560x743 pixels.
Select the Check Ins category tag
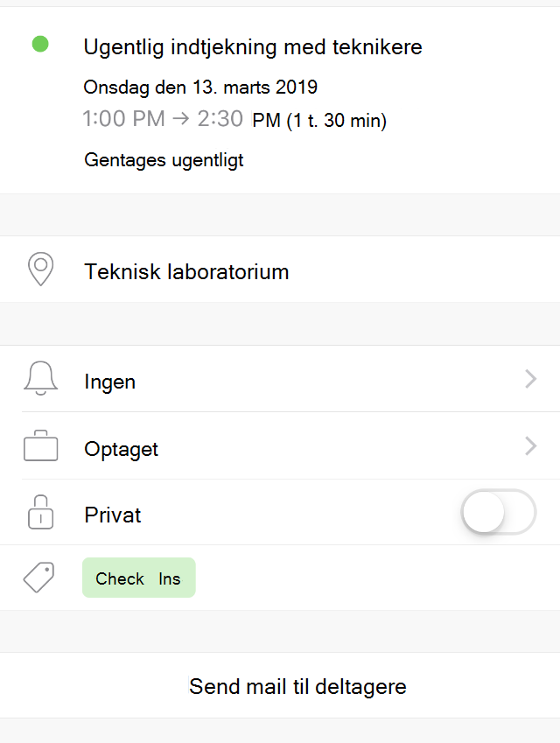pyautogui.click(x=139, y=578)
